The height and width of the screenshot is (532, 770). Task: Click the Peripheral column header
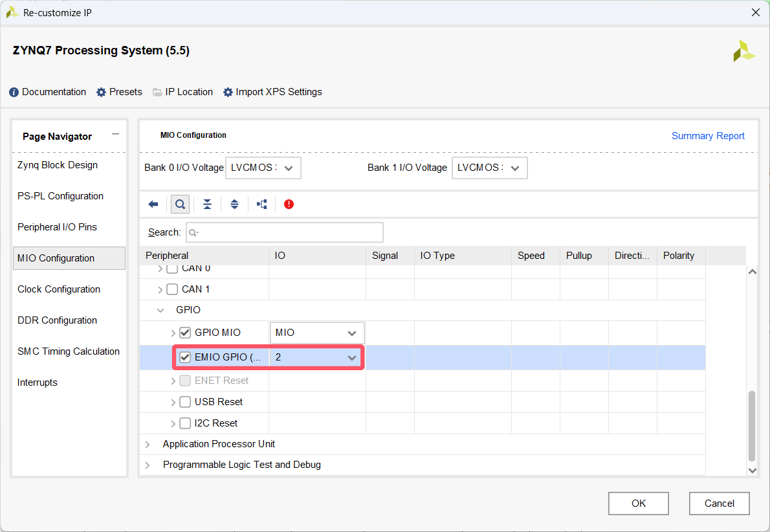point(204,256)
